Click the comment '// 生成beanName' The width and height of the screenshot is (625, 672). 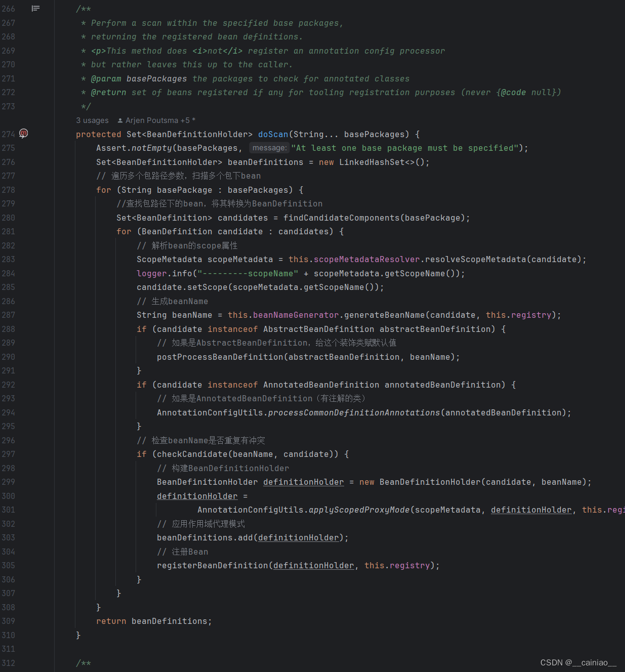(173, 301)
